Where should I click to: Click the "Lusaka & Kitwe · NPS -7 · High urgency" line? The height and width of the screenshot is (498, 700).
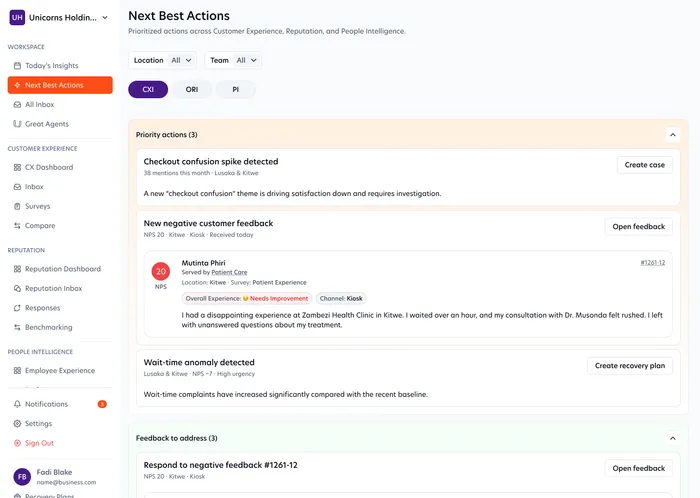click(x=199, y=374)
